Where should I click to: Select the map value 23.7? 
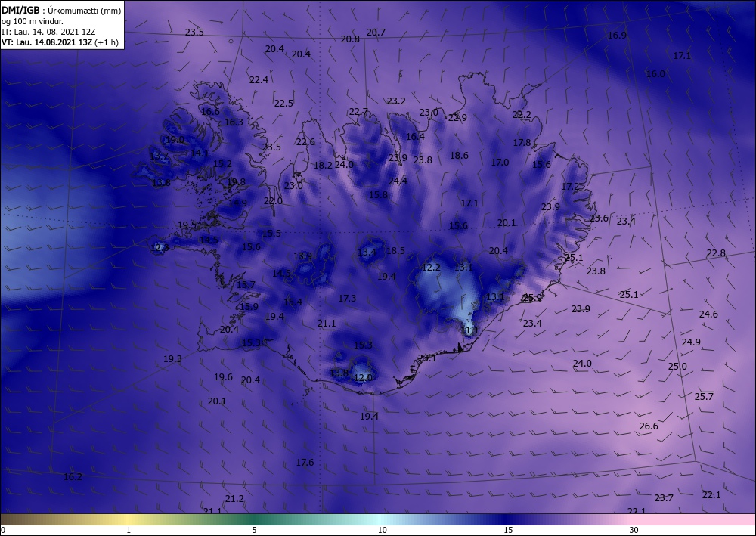(x=664, y=498)
